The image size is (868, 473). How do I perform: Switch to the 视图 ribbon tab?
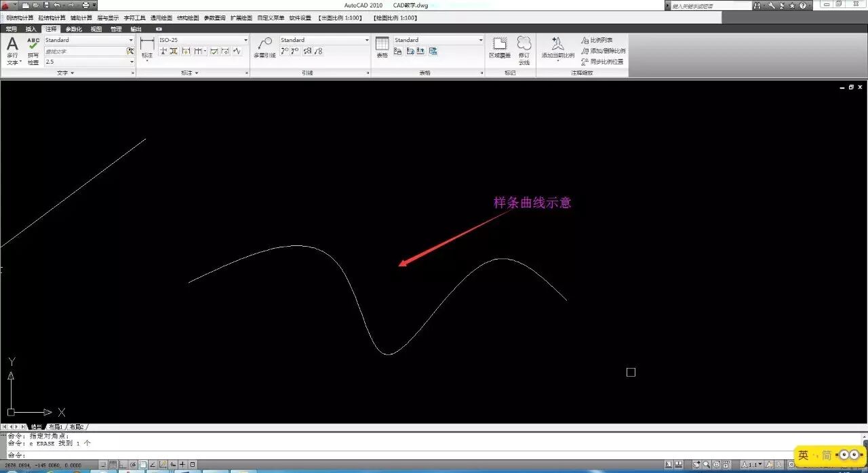coord(96,29)
